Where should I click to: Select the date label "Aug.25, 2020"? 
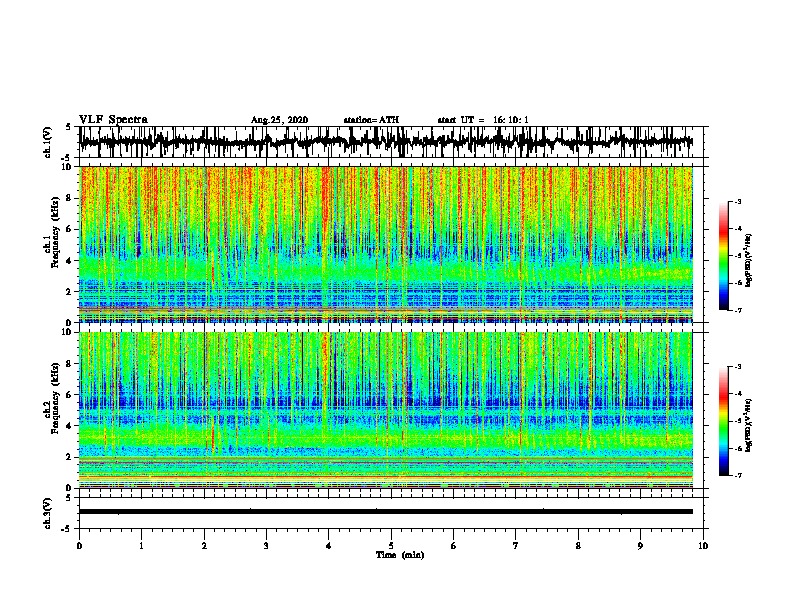(x=279, y=120)
